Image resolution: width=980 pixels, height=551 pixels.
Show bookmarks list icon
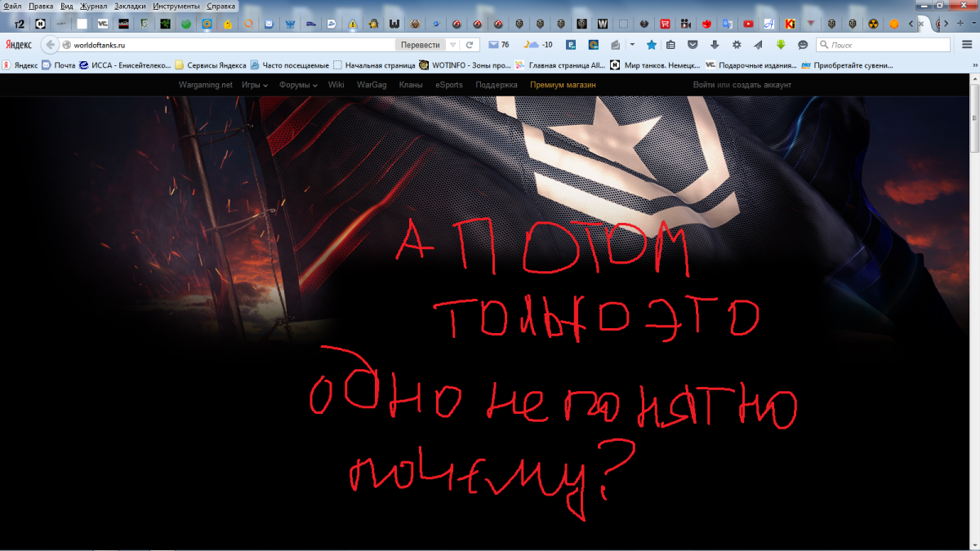(x=671, y=45)
